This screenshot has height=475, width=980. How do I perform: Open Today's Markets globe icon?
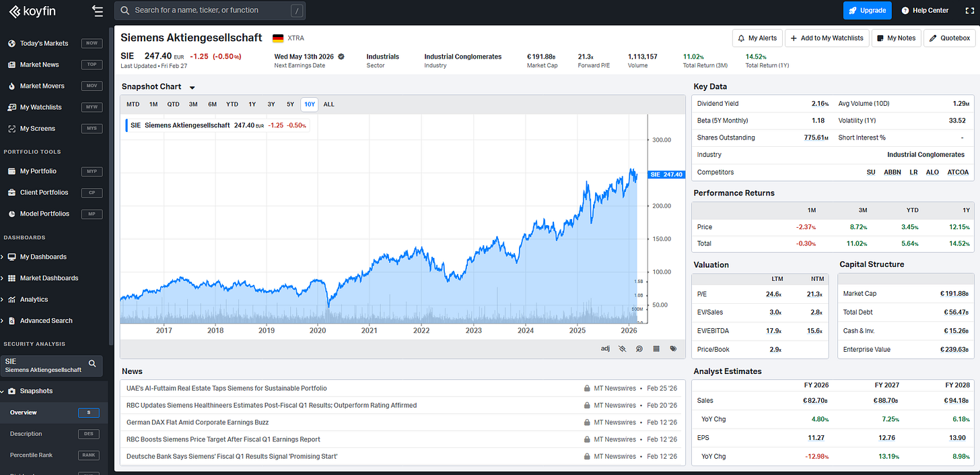pyautogui.click(x=11, y=43)
